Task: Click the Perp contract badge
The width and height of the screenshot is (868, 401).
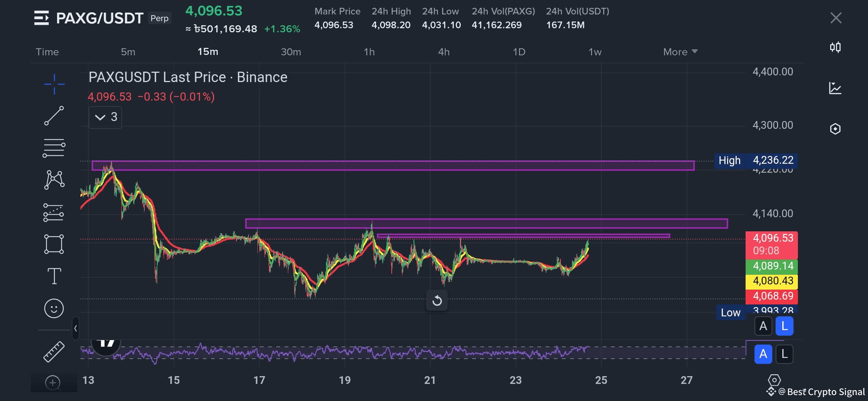Action: point(160,18)
